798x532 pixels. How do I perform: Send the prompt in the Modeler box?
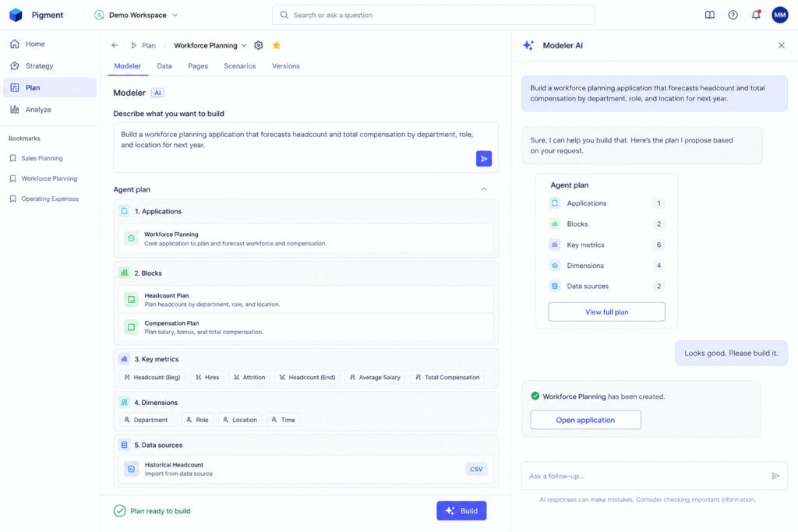(x=483, y=159)
